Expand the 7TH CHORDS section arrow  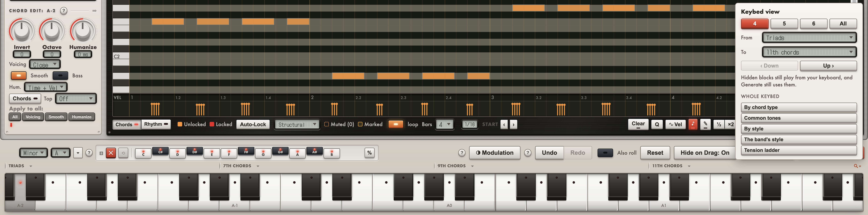click(258, 166)
